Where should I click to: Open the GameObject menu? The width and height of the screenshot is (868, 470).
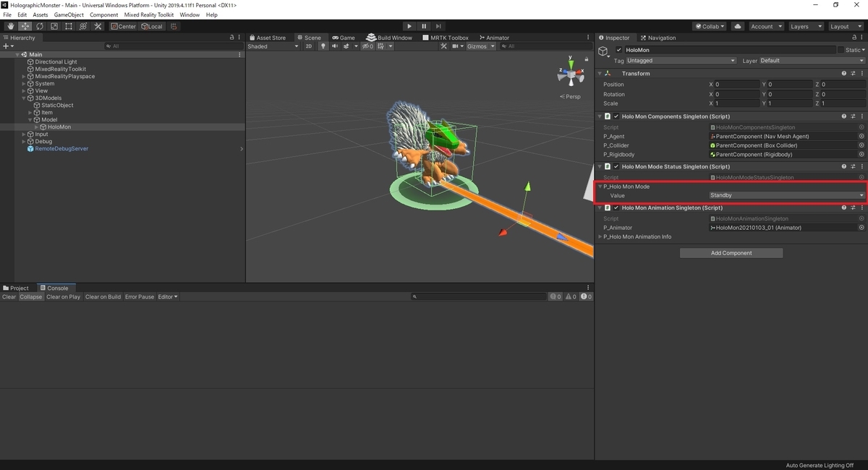[x=69, y=14]
